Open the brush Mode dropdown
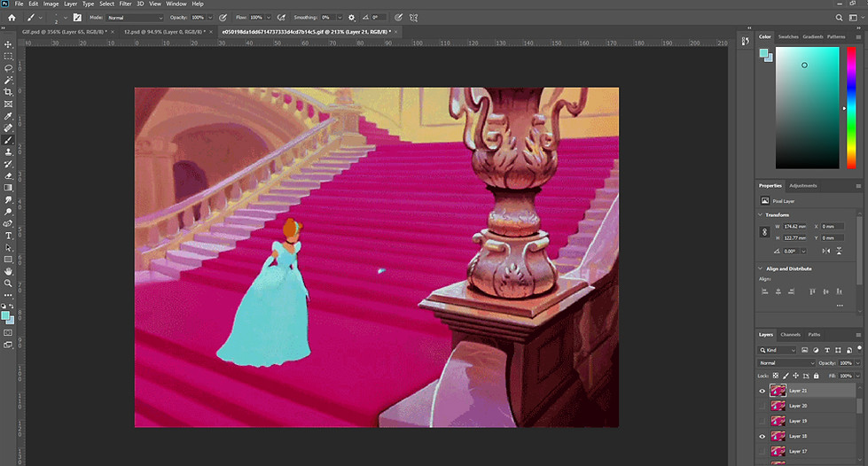This screenshot has width=868, height=466. (135, 18)
